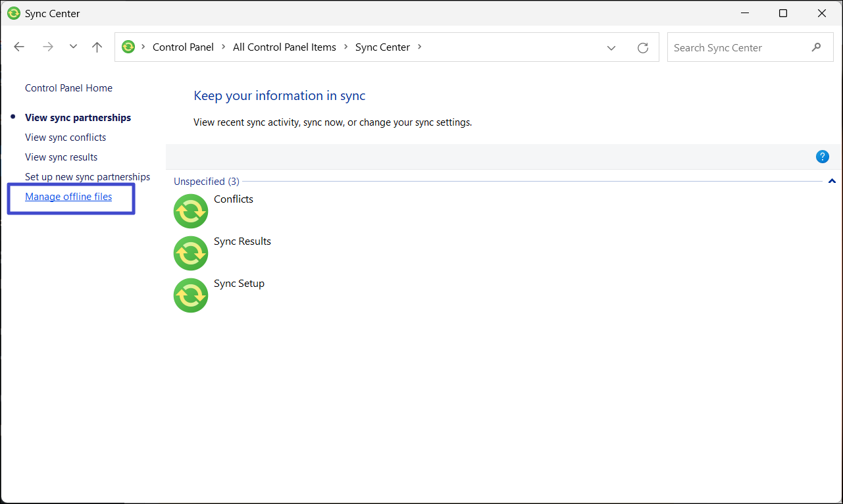Viewport: 843px width, 504px height.
Task: Expand the address bar history dropdown
Action: click(611, 47)
